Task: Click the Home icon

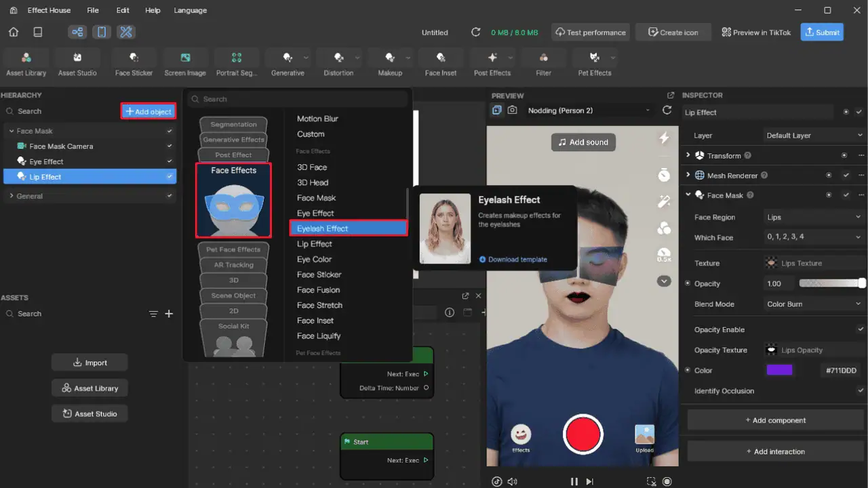Action: pos(14,32)
